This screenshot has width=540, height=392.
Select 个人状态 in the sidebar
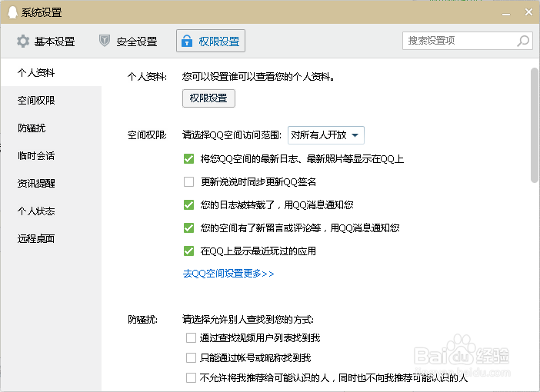pos(51,211)
